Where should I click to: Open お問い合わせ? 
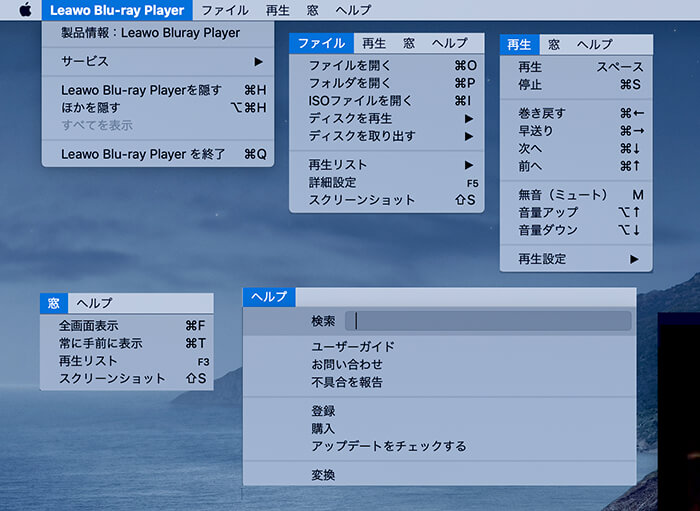tap(439, 365)
